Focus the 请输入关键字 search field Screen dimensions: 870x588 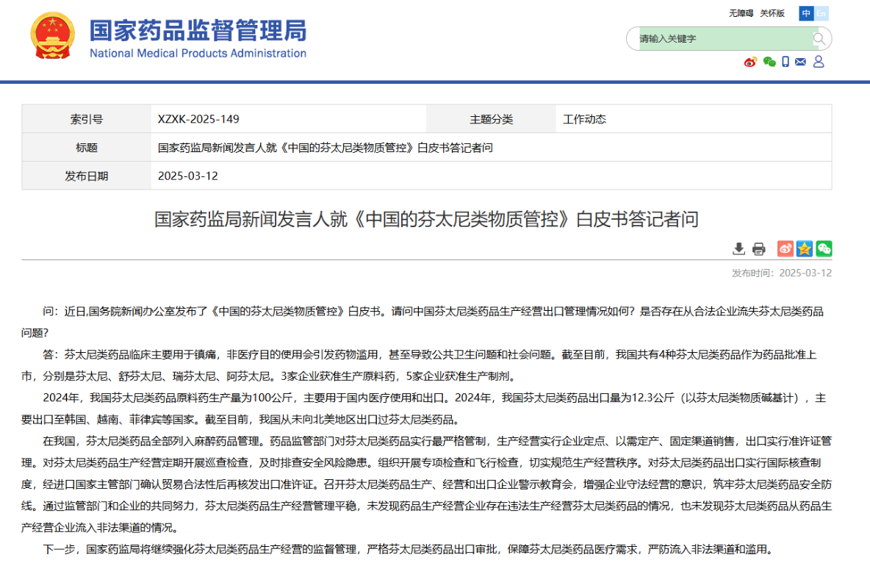[720, 39]
